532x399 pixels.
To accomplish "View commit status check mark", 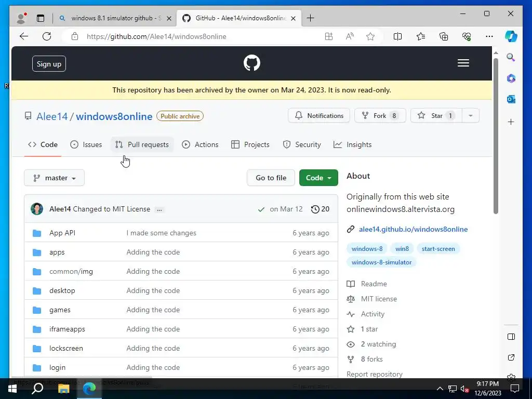I will [261, 209].
